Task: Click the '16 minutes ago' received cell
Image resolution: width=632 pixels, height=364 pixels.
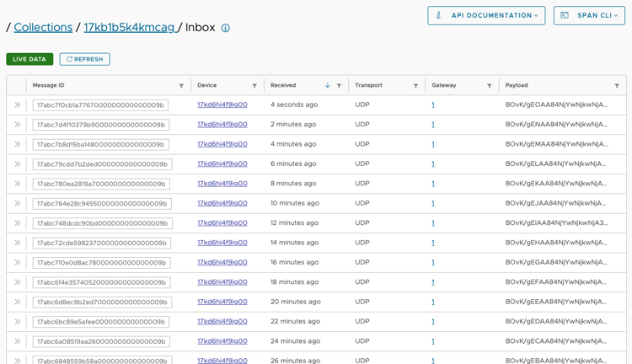Action: click(x=294, y=262)
